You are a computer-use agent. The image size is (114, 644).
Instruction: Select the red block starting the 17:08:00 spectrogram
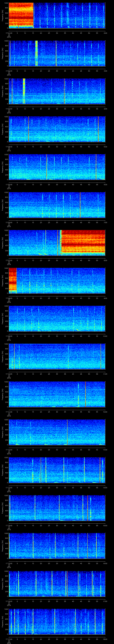[x=13, y=280]
